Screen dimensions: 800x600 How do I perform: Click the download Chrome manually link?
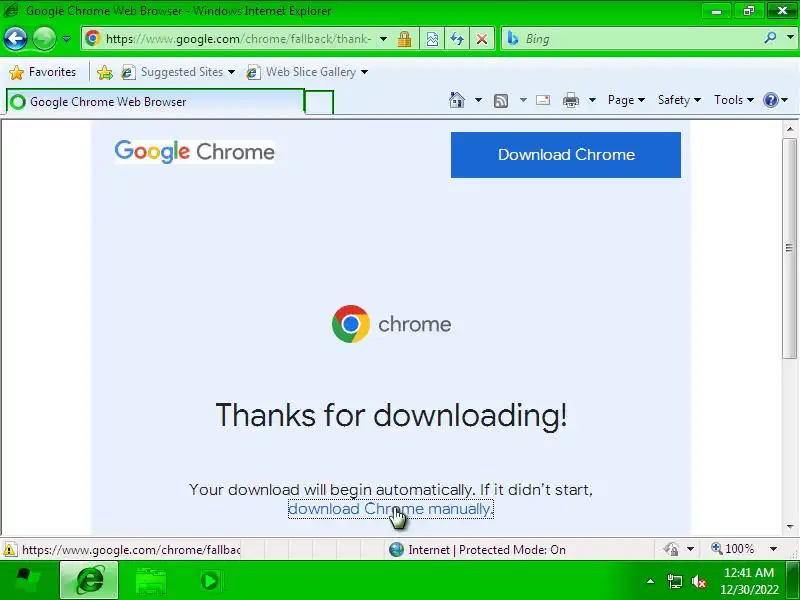(x=390, y=509)
